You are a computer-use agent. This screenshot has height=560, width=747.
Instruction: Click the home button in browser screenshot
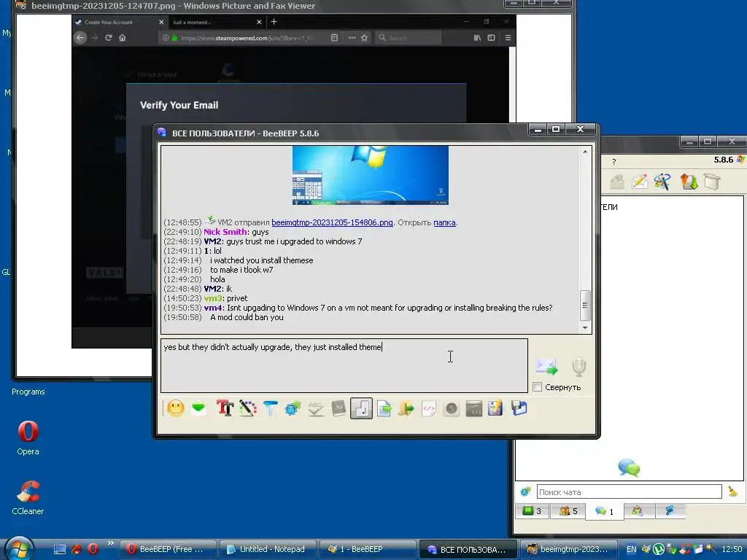123,38
